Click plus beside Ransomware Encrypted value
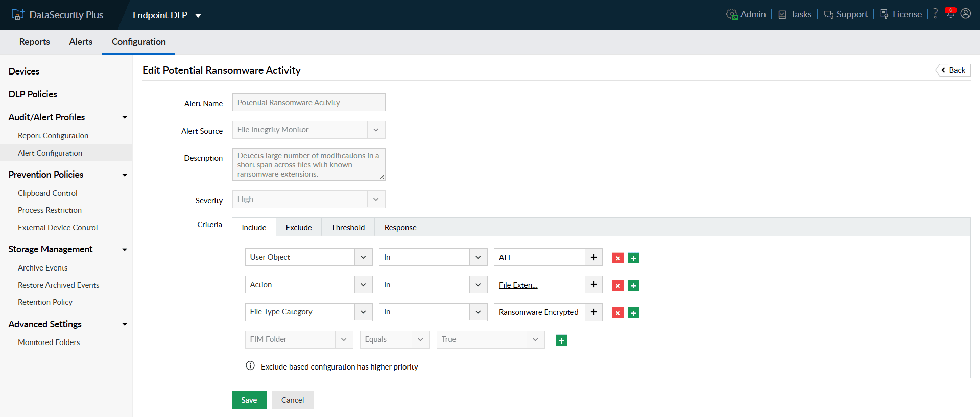Viewport: 980px width, 417px height. (x=593, y=312)
